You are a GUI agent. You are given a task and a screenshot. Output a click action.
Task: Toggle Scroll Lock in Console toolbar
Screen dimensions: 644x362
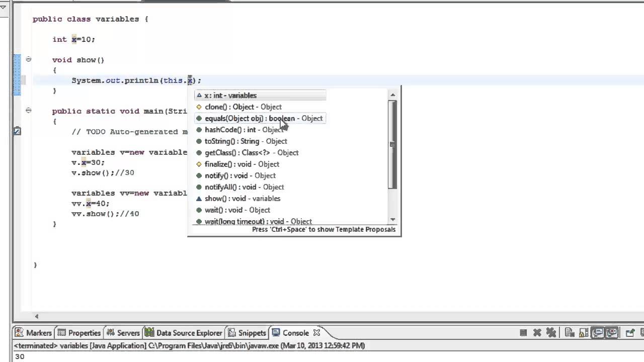pos(584,333)
